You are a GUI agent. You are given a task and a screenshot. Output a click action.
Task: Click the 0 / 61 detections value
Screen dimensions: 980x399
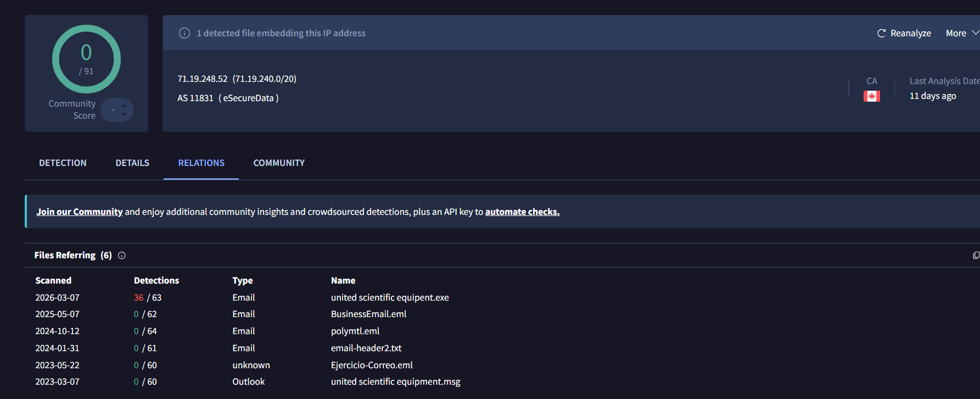pos(145,348)
